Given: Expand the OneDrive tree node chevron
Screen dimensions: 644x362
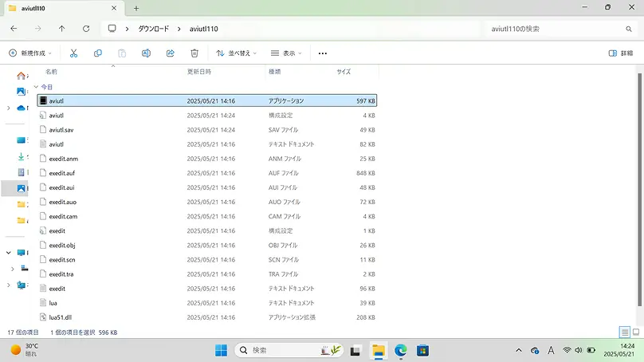Looking at the screenshot, I should (x=9, y=108).
